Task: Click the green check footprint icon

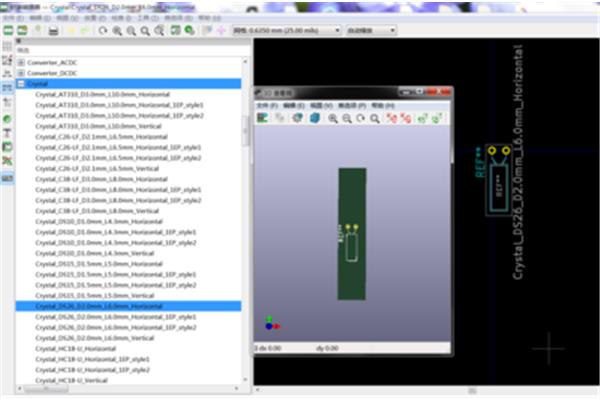Action: point(189,30)
